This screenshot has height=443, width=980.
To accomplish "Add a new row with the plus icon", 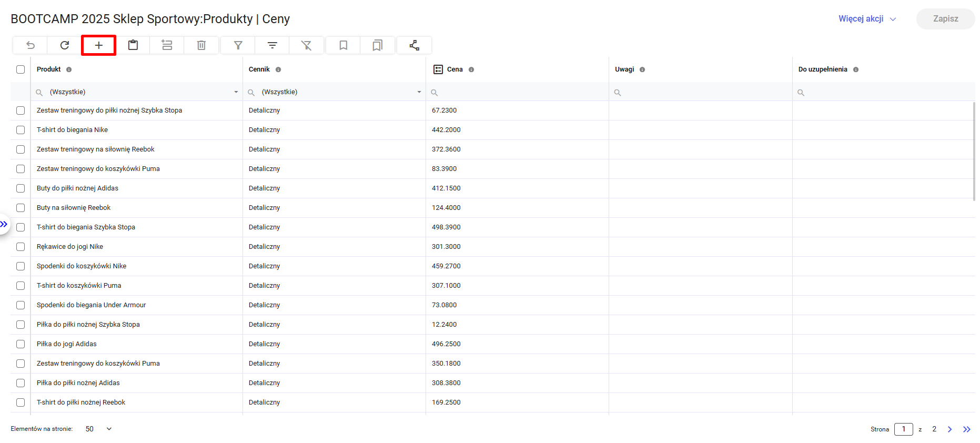I will pos(99,45).
